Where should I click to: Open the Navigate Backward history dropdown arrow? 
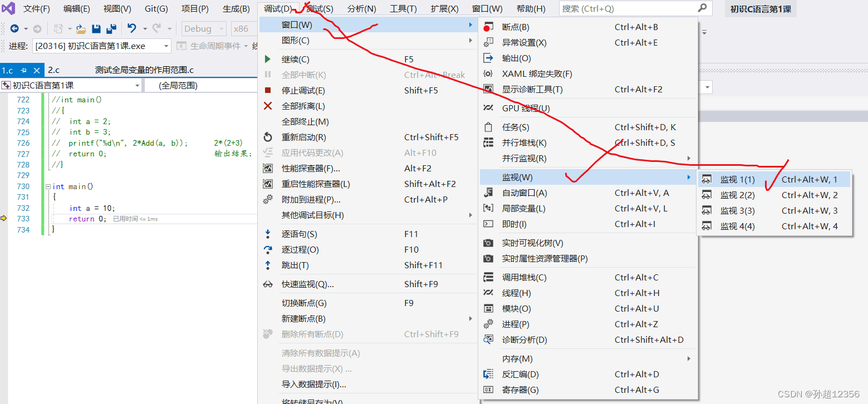pos(26,29)
